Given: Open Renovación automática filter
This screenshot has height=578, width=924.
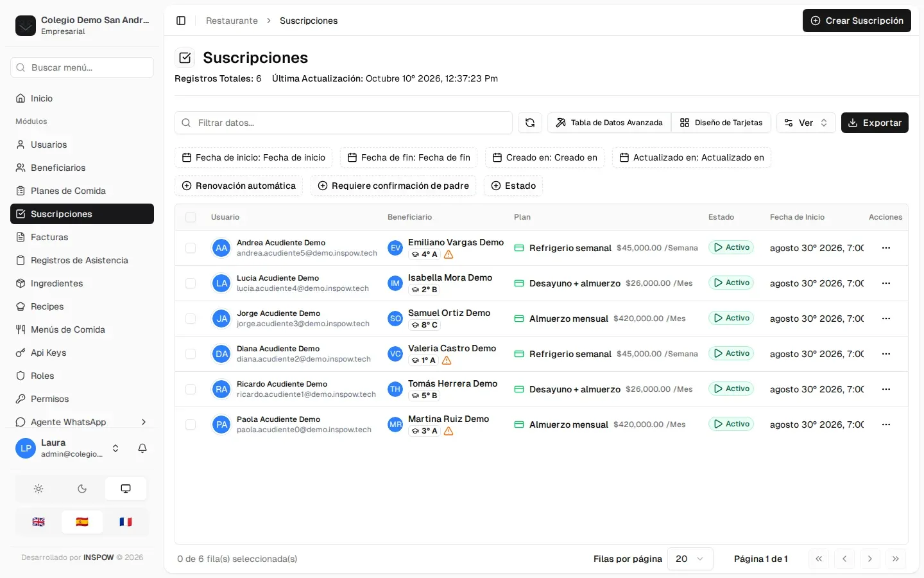Looking at the screenshot, I should click(x=239, y=186).
